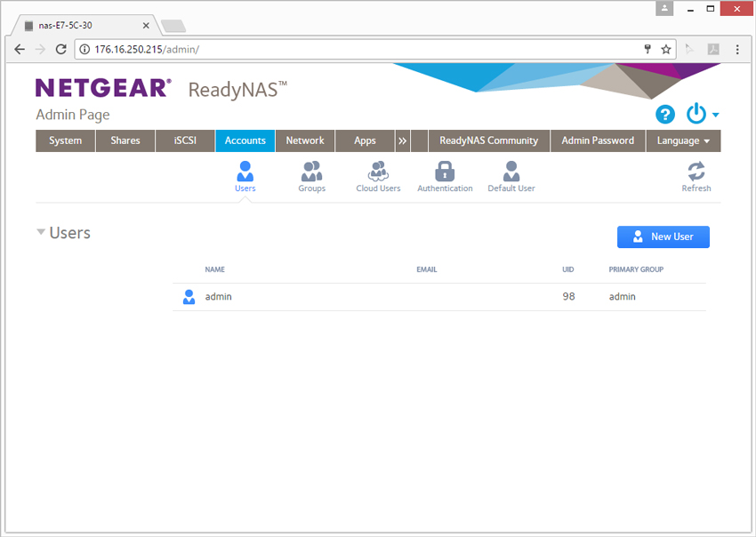
Task: Open the Chrome profile person icon
Action: pyautogui.click(x=664, y=8)
